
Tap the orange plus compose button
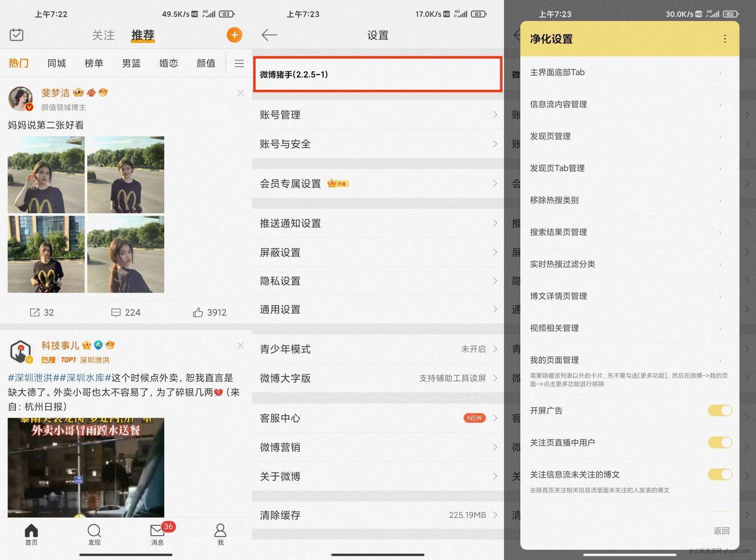[x=234, y=35]
